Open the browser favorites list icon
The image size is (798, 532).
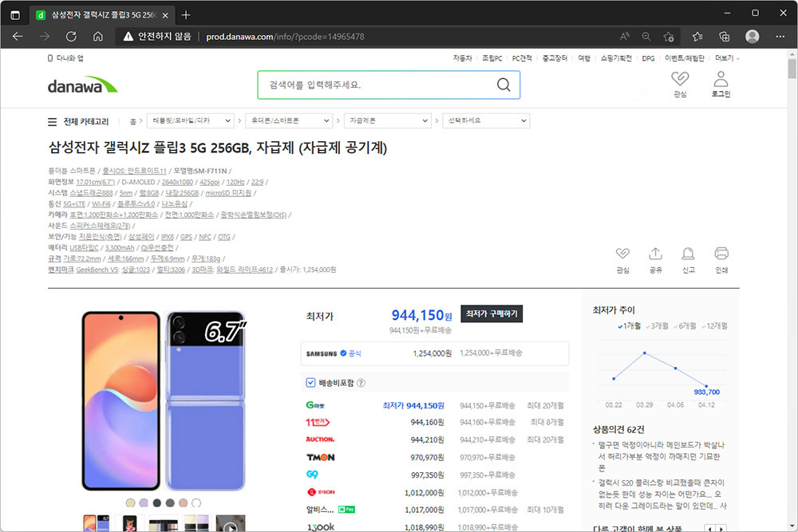click(x=697, y=37)
